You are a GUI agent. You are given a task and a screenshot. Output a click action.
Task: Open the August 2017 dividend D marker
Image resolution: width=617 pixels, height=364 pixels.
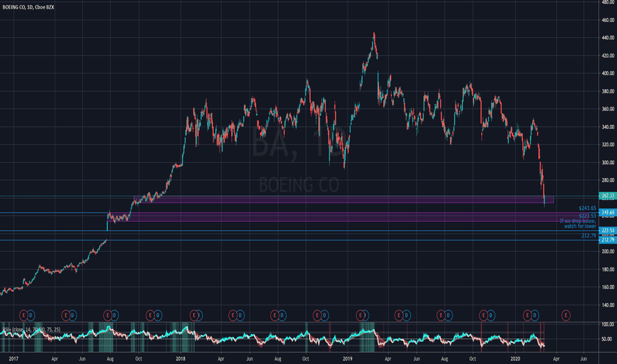click(115, 315)
